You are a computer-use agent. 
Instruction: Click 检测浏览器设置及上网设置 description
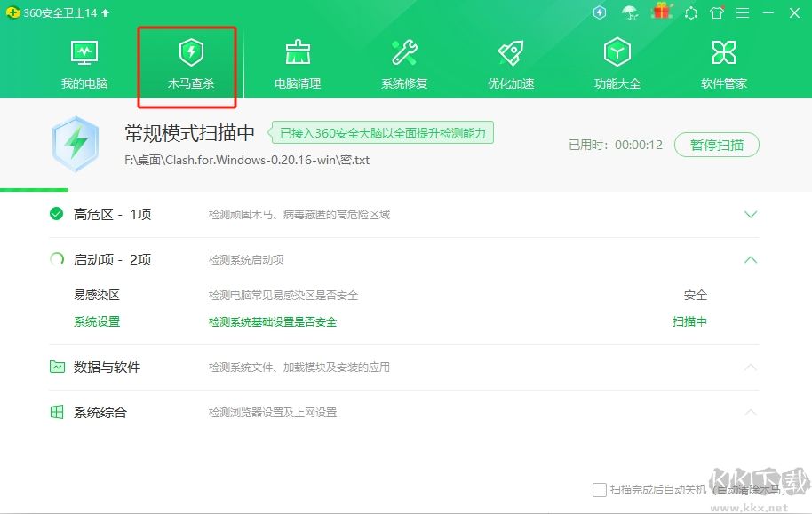coord(273,413)
